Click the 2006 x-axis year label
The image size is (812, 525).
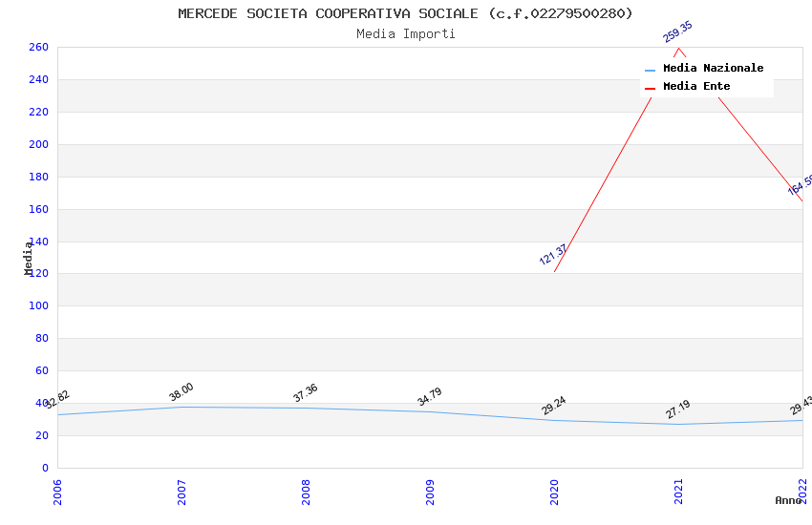(57, 492)
